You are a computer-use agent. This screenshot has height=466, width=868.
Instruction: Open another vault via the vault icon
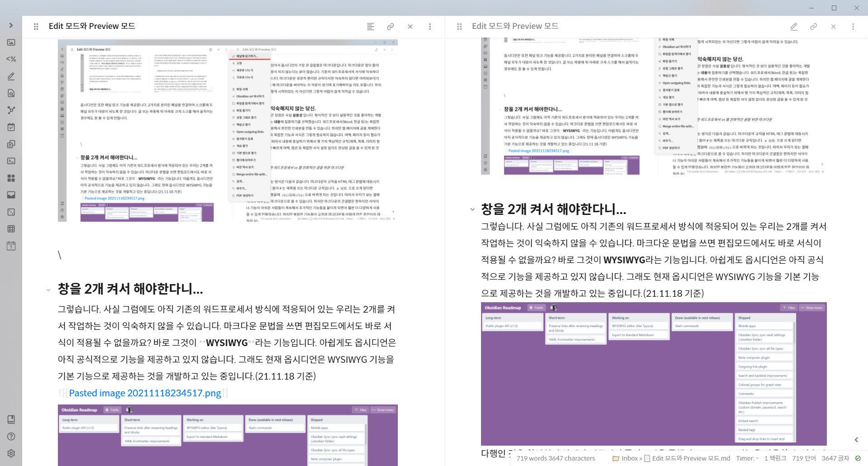tap(11, 419)
